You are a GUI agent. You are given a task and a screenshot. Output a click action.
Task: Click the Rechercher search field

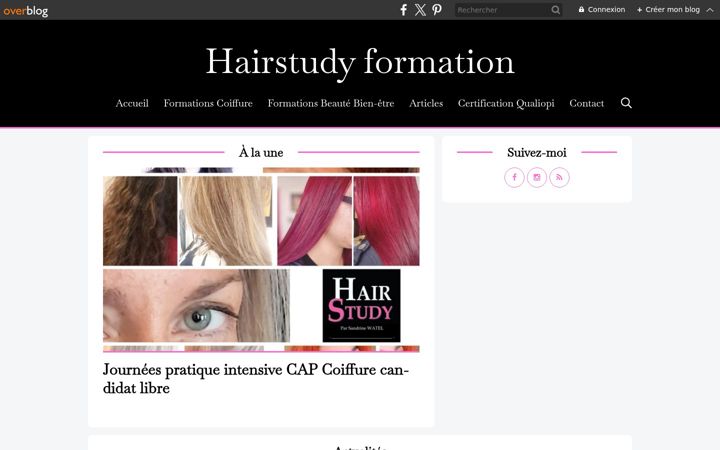[x=503, y=10]
